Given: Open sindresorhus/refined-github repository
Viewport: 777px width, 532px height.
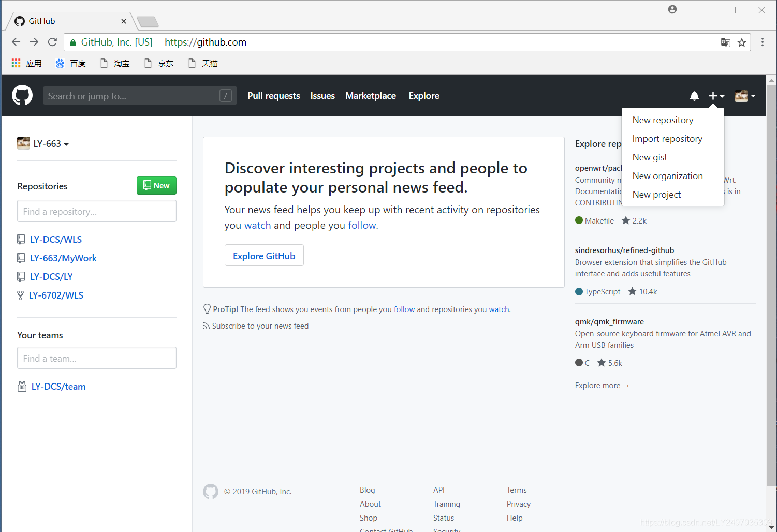Looking at the screenshot, I should tap(624, 250).
